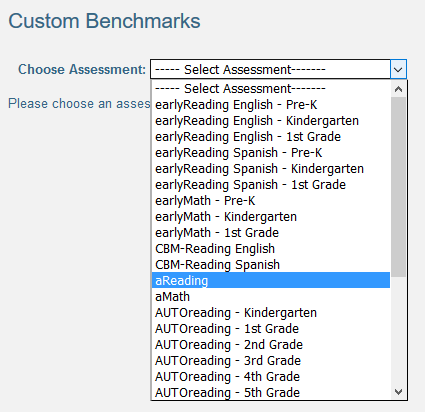Choose earlyMath - 1st Grade
This screenshot has width=425, height=412.
[271, 233]
